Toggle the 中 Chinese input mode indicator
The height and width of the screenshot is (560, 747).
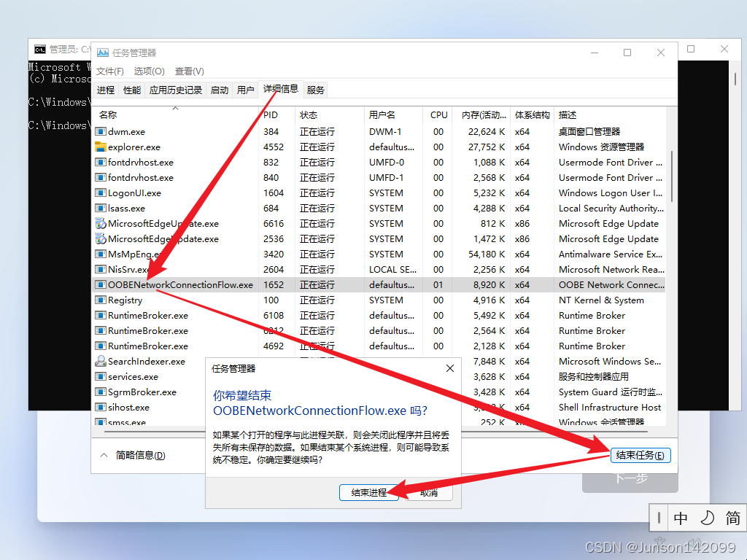coord(681,518)
